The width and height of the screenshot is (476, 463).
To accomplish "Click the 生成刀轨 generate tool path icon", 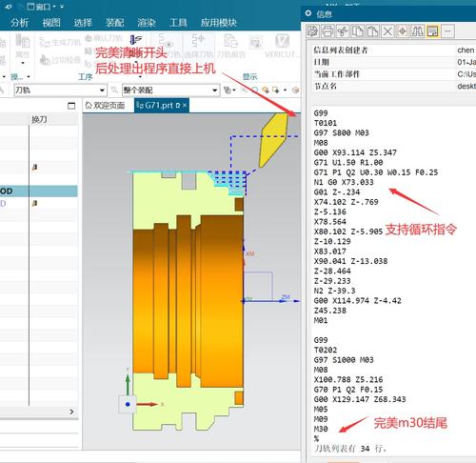I will tap(45, 42).
